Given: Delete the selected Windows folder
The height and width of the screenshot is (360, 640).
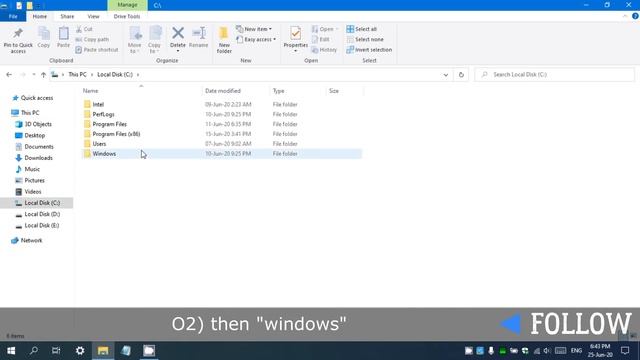Looking at the screenshot, I should coord(178,39).
